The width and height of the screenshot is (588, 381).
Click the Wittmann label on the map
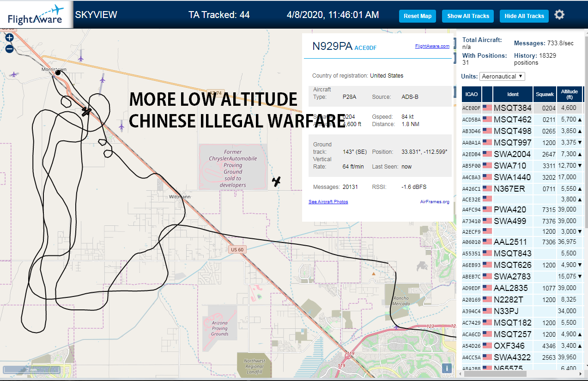coord(180,197)
